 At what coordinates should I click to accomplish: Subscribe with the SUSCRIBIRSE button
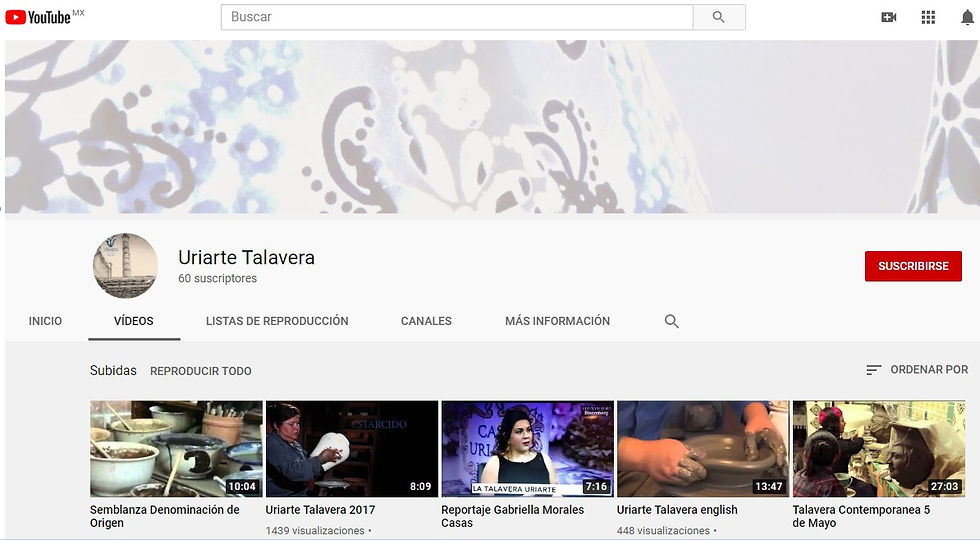point(913,266)
